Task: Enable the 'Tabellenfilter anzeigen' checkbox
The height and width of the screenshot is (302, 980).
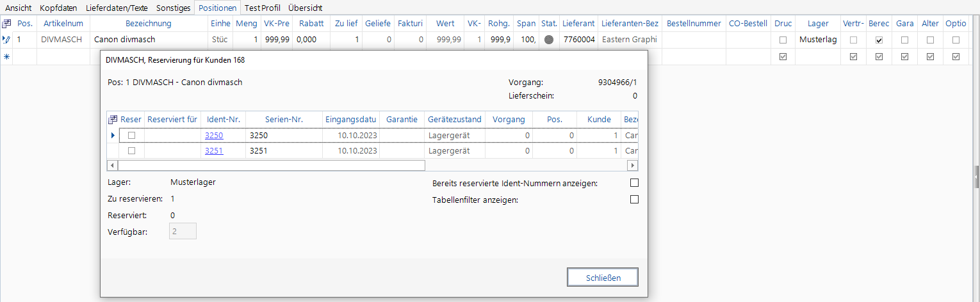Action: [x=634, y=200]
